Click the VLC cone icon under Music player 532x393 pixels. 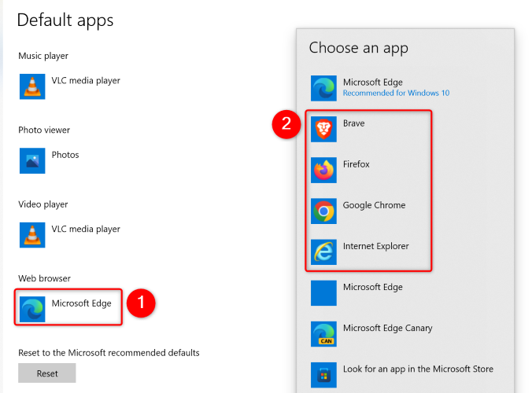32,86
